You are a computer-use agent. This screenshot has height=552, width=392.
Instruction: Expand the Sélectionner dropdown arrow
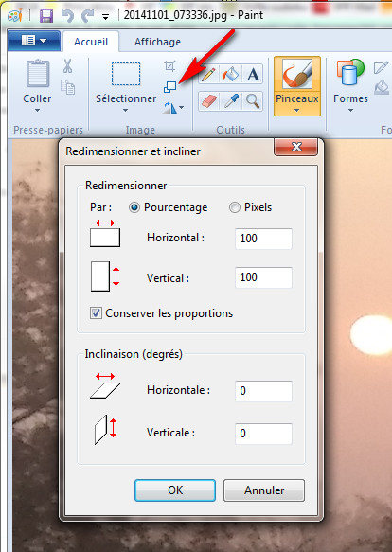click(126, 110)
